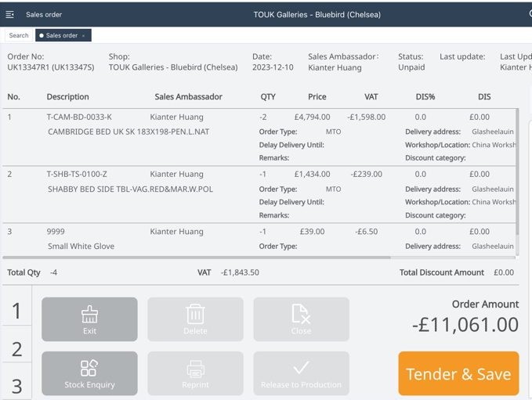Click the Close document icon button
Screen dimensions: 532x400
[x=301, y=319]
